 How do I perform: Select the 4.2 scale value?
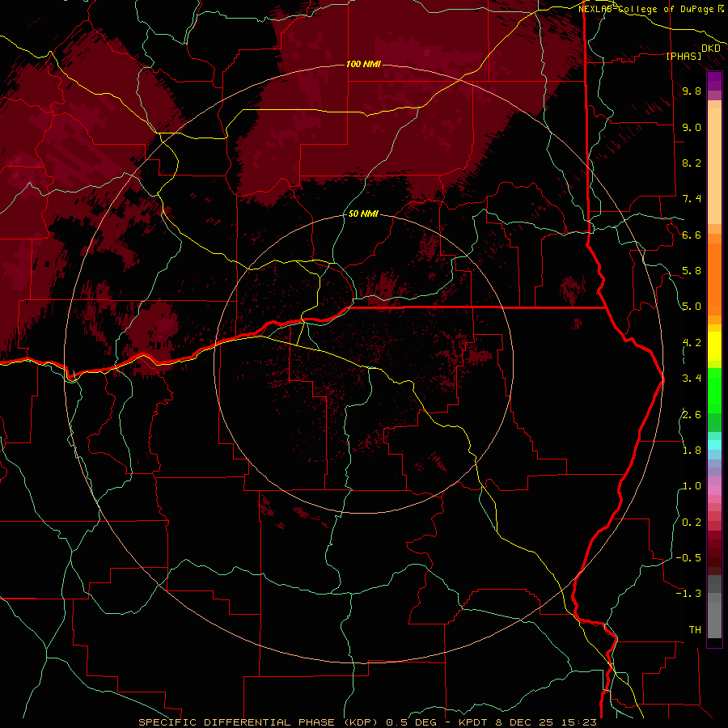pyautogui.click(x=692, y=343)
